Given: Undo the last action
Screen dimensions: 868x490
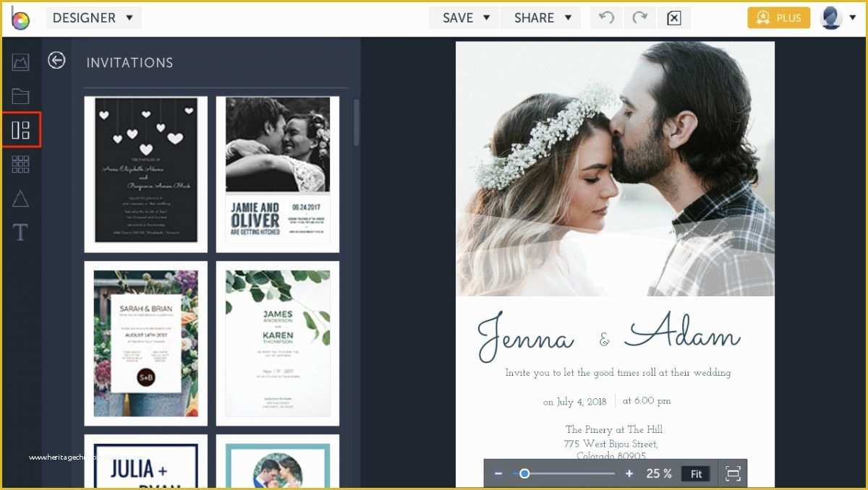Looking at the screenshot, I should click(606, 18).
